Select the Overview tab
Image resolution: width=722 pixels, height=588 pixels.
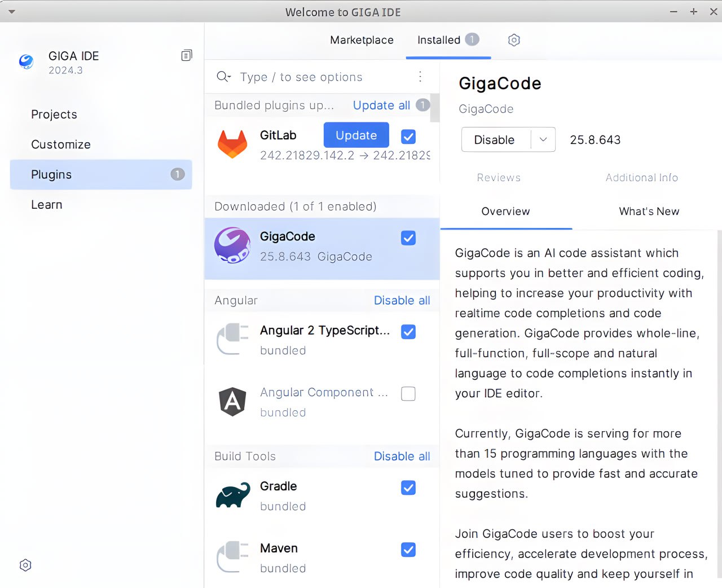point(505,212)
